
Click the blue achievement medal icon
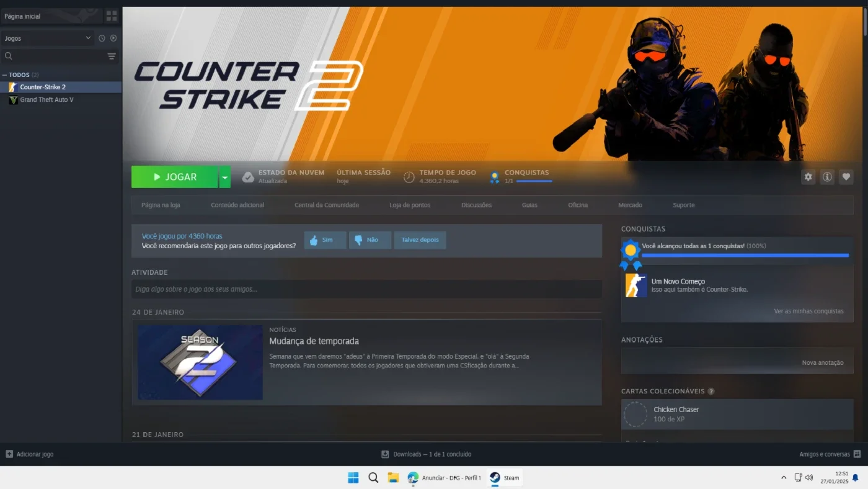(631, 254)
